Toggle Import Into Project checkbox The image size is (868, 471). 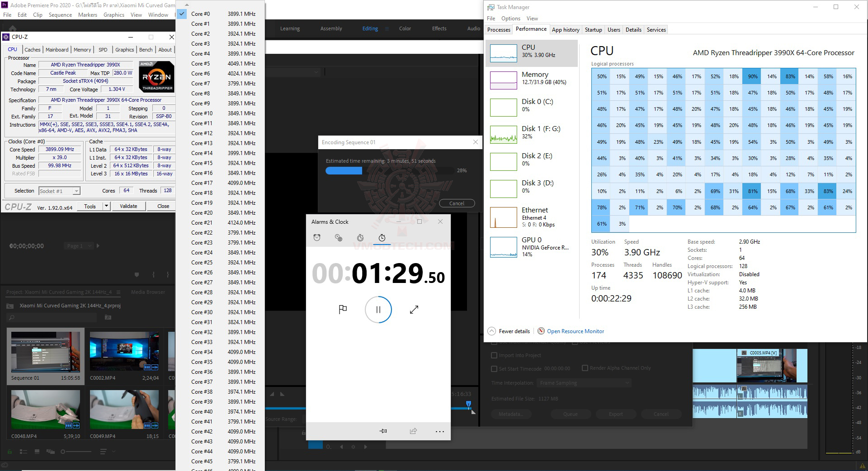click(494, 355)
